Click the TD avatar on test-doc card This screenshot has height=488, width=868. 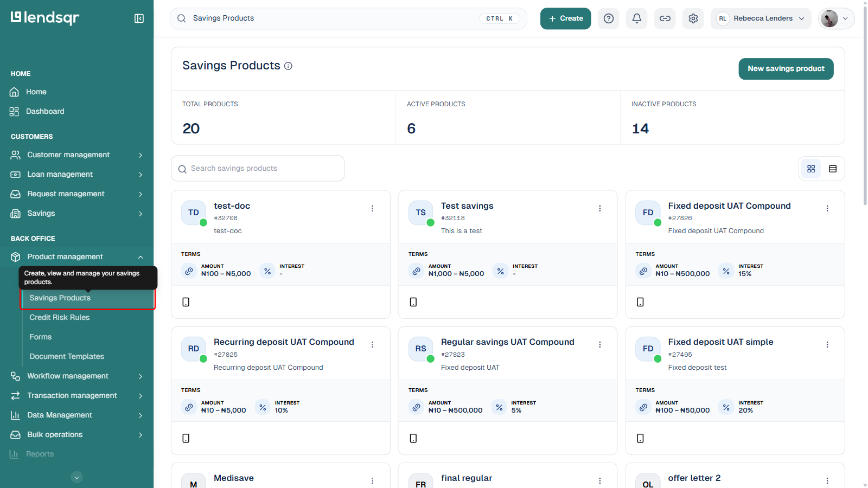tap(194, 213)
